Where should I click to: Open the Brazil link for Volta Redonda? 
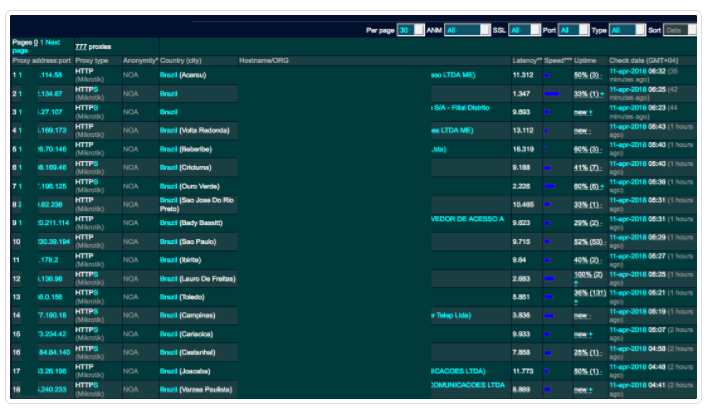coord(168,130)
